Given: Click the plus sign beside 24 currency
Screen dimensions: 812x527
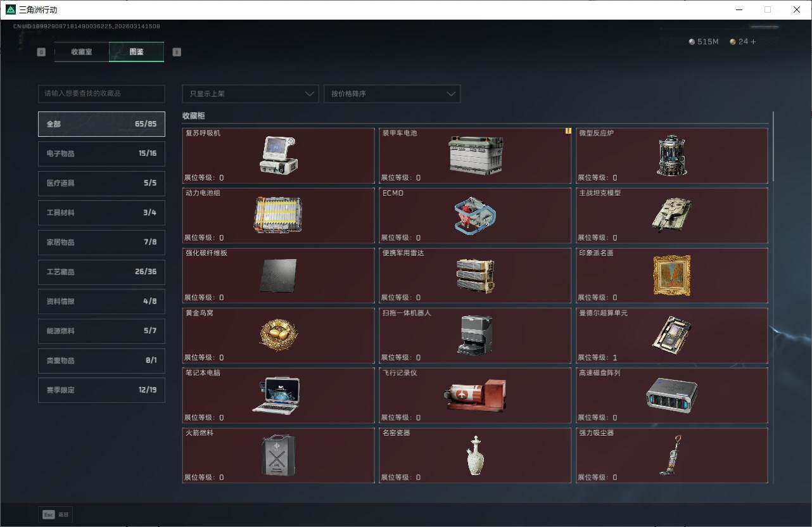Looking at the screenshot, I should (753, 42).
